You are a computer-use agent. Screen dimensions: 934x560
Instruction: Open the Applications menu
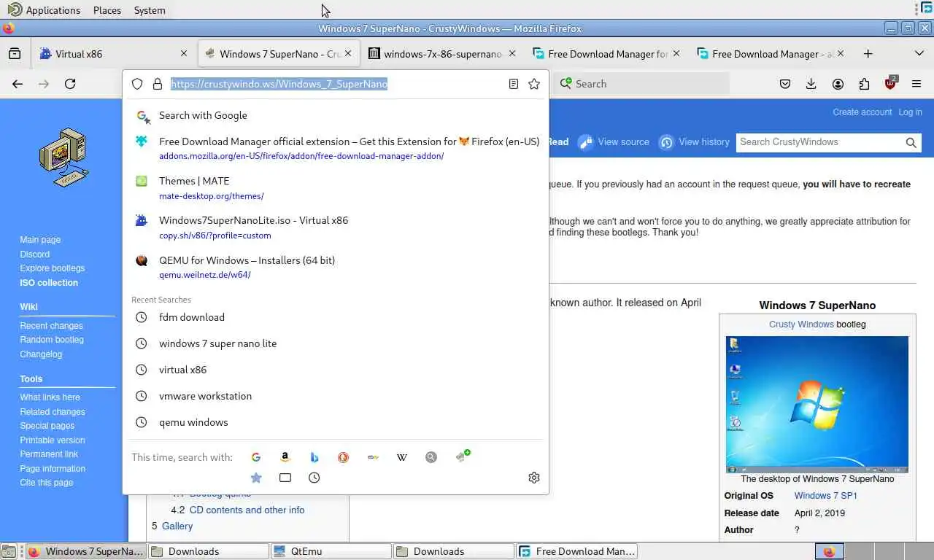[45, 10]
